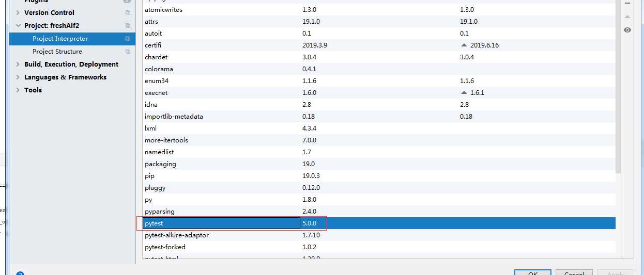This screenshot has height=275, width=644.
Task: Select the Tools label
Action: (x=33, y=90)
